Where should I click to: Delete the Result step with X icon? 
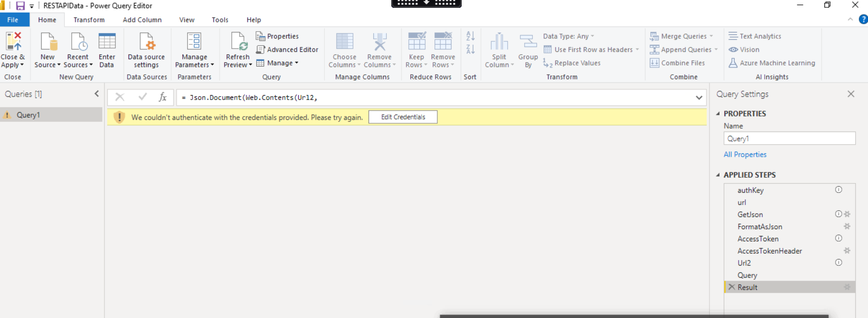click(732, 287)
